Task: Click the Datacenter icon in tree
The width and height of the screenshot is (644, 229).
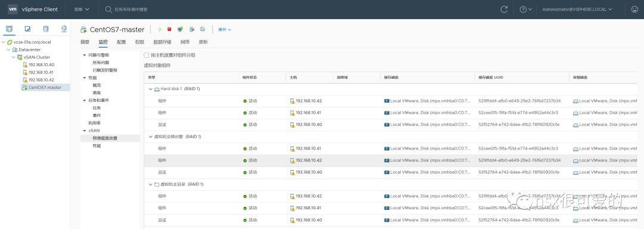Action: [x=15, y=49]
